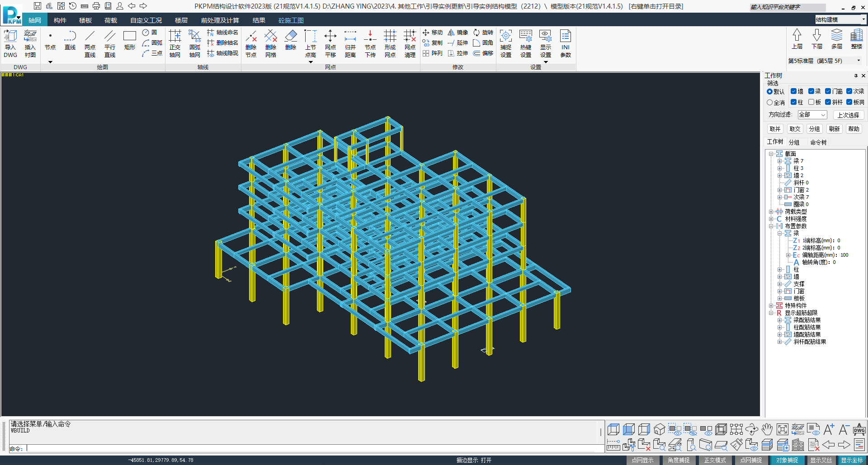Viewport: 868px width, 465px height.
Task: Click the 导入DWG import icon
Action: point(10,43)
